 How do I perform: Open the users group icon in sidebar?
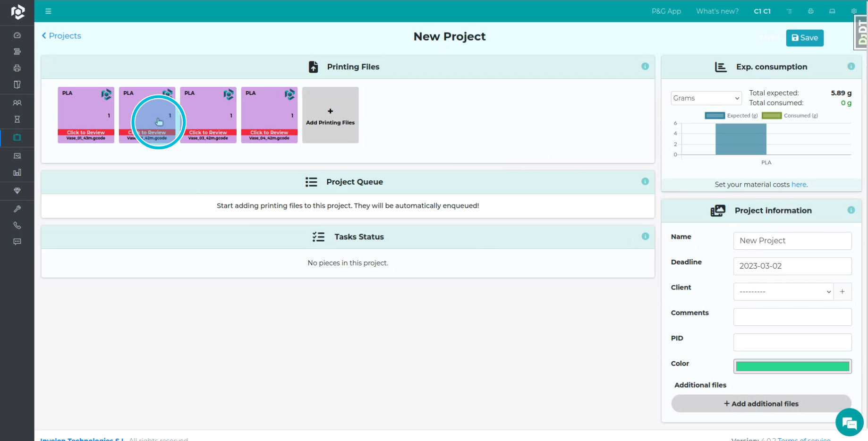(17, 103)
